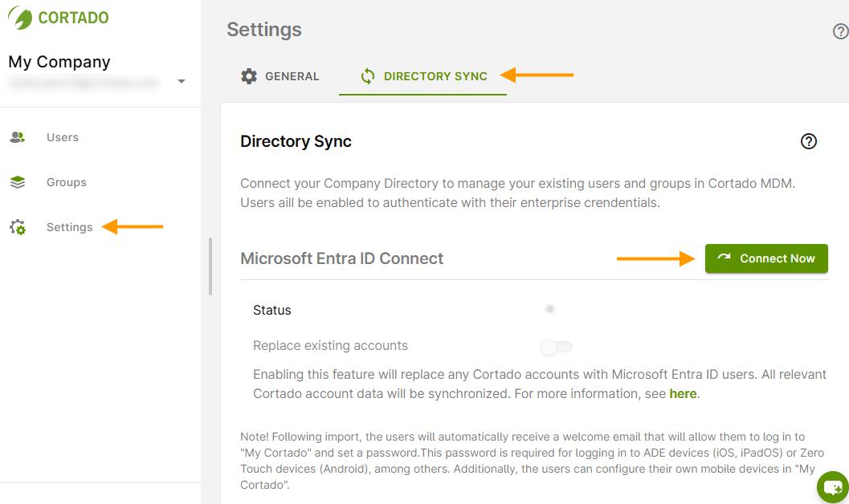
Task: Open the Users section
Action: [x=63, y=137]
